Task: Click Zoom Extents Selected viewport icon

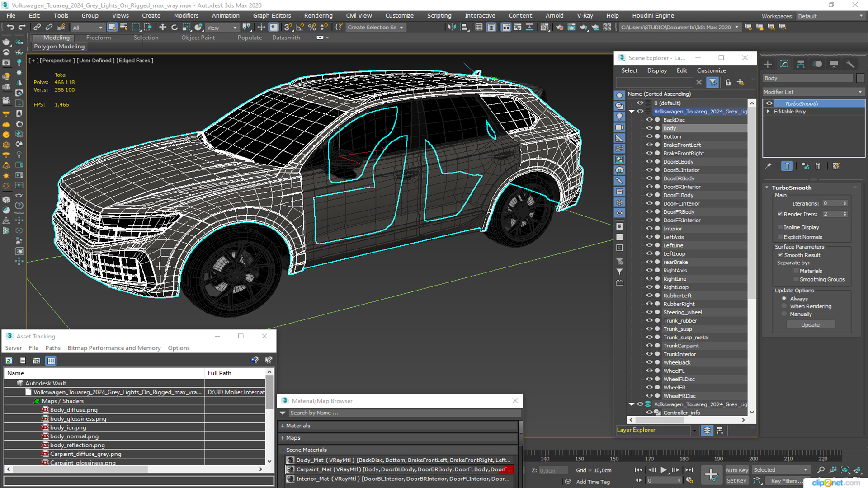Action: click(x=844, y=470)
